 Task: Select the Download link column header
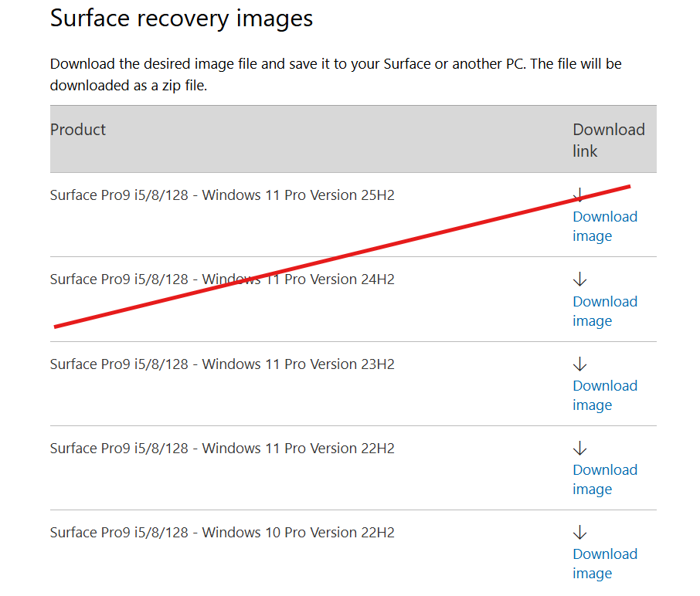click(609, 140)
